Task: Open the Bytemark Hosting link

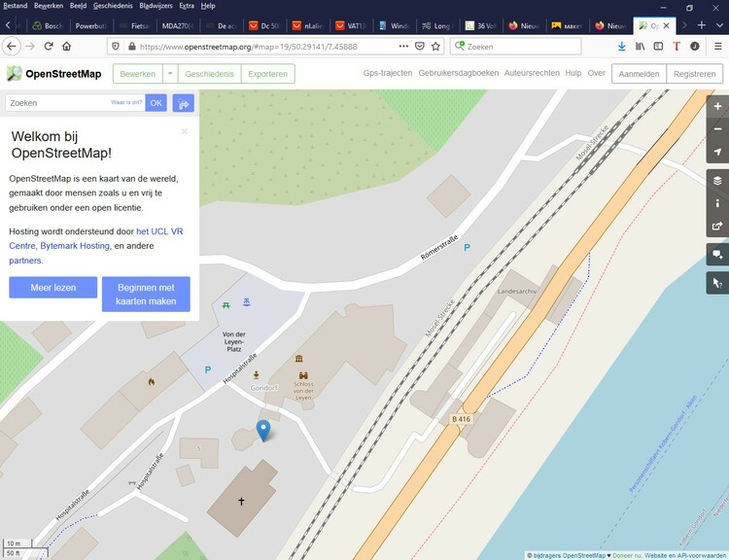Action: coord(75,246)
